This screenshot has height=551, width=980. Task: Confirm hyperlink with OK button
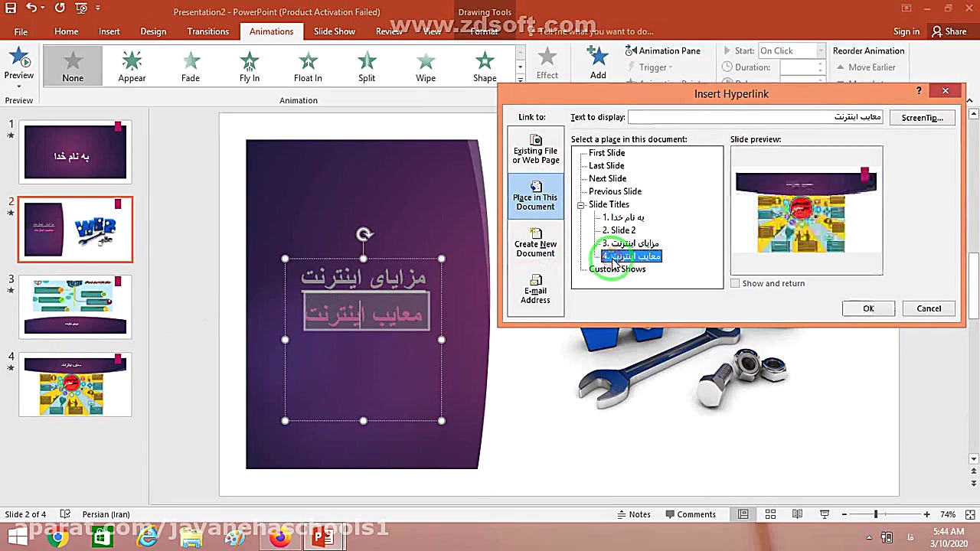point(868,308)
